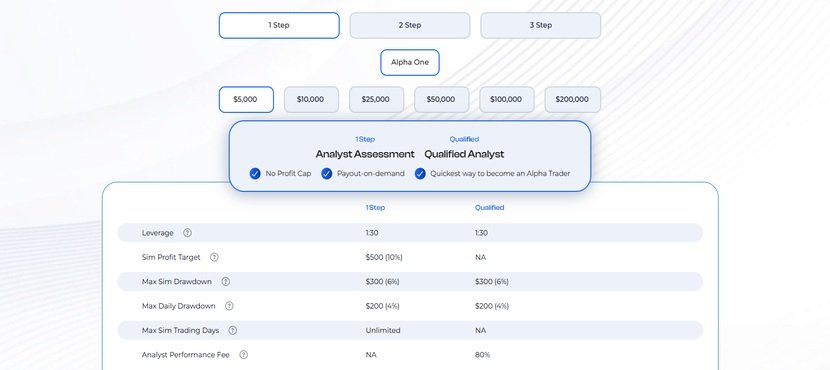Viewport: 830px width, 370px height.
Task: Click the Qualified leverage 1:30 value
Action: [x=481, y=233]
